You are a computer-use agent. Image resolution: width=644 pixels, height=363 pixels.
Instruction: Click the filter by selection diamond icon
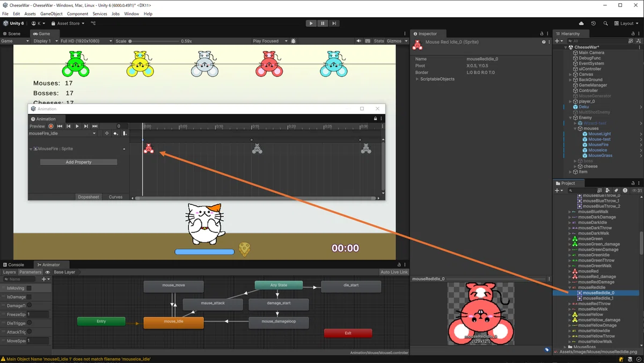pos(106,133)
